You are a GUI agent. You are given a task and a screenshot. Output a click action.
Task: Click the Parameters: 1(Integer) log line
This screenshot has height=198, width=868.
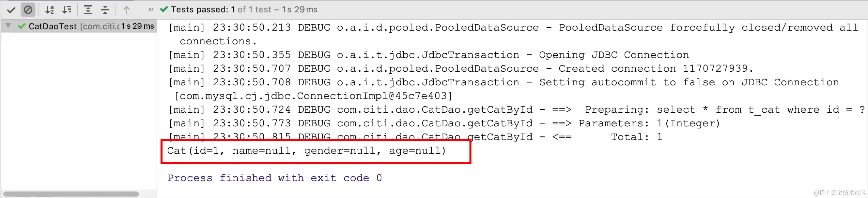444,123
